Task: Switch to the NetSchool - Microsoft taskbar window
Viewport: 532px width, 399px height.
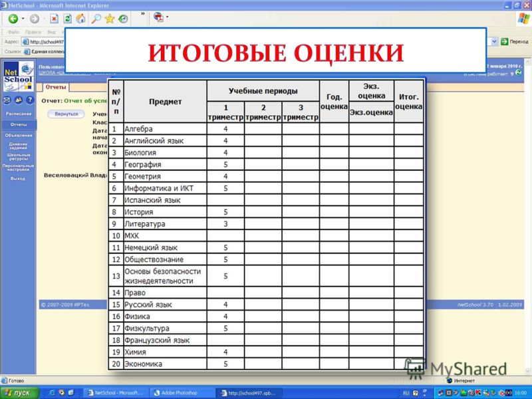Action: tap(116, 393)
